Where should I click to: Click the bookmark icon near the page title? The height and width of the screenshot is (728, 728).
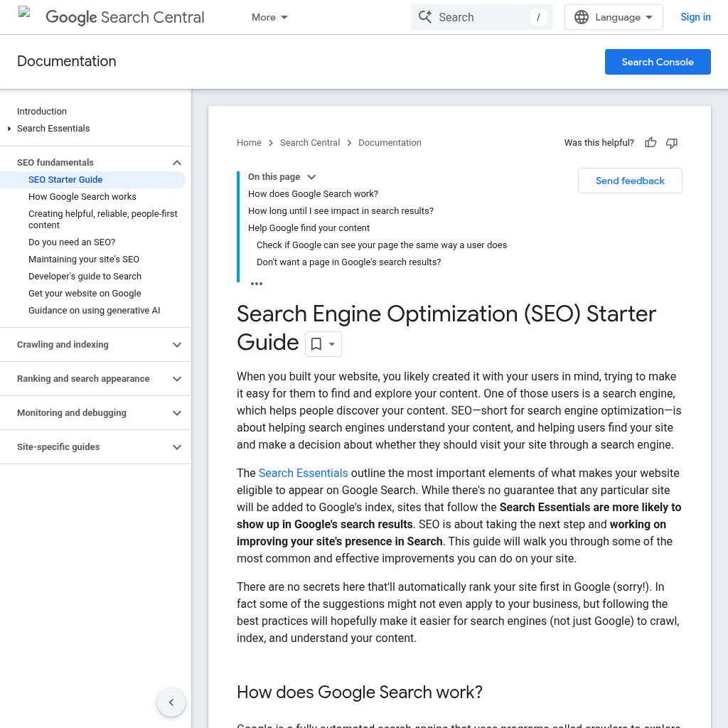pyautogui.click(x=317, y=343)
